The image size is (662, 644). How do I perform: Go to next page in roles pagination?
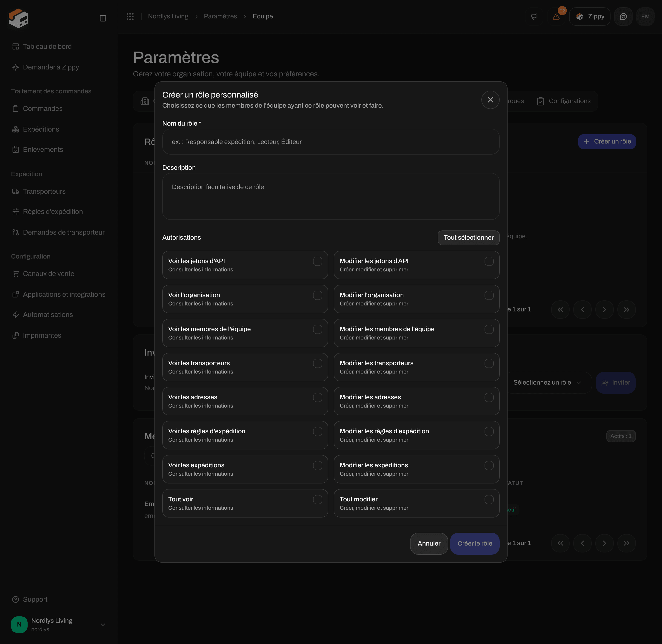(605, 310)
